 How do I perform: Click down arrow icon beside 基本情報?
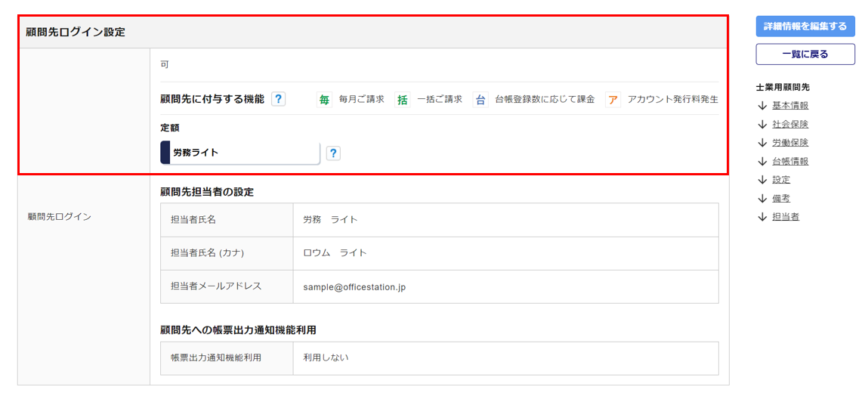762,106
